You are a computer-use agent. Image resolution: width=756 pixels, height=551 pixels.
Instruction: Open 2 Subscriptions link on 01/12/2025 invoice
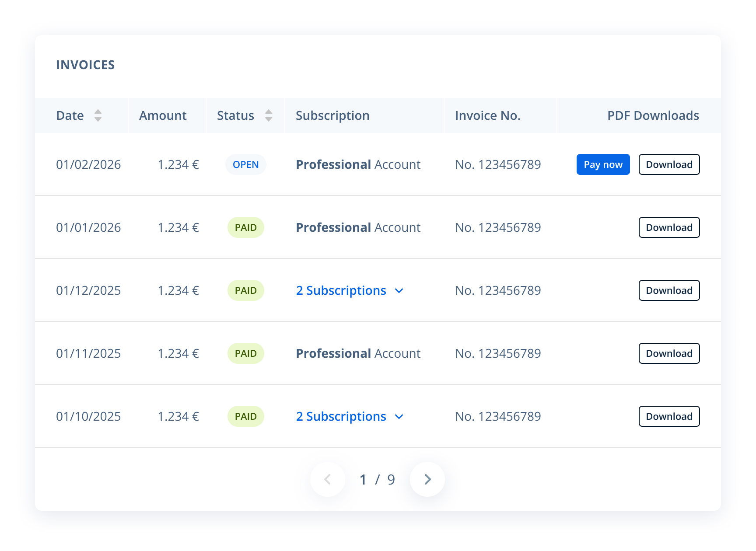[341, 290]
